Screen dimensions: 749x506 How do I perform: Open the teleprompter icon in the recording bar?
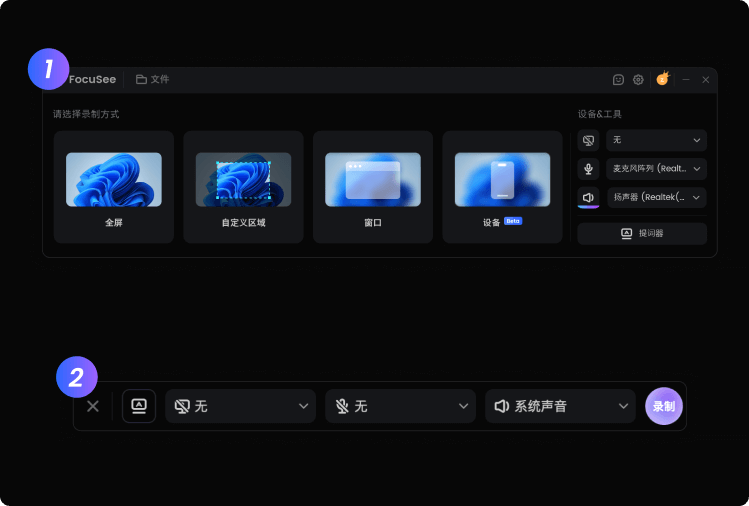pos(139,406)
